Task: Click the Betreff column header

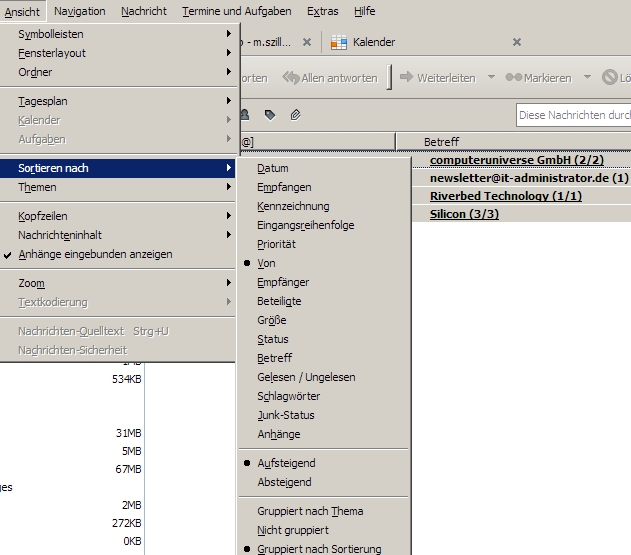Action: (441, 142)
